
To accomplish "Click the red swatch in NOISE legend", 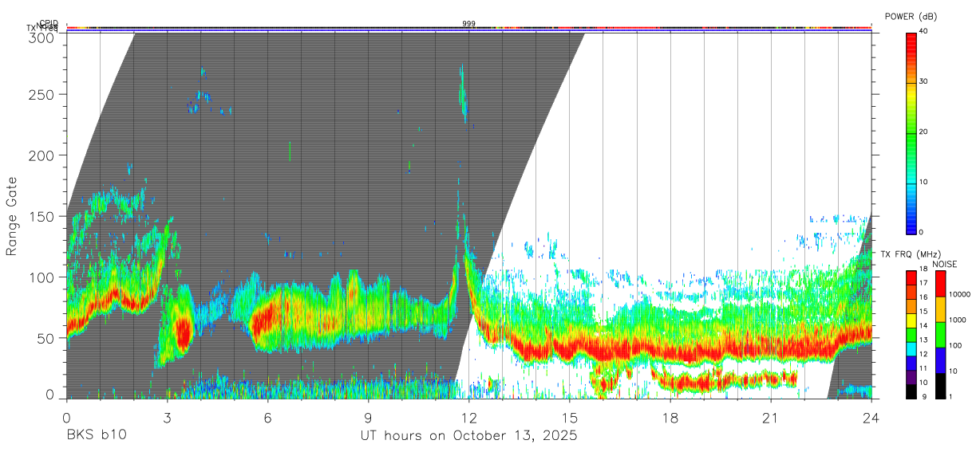I will pyautogui.click(x=939, y=284).
